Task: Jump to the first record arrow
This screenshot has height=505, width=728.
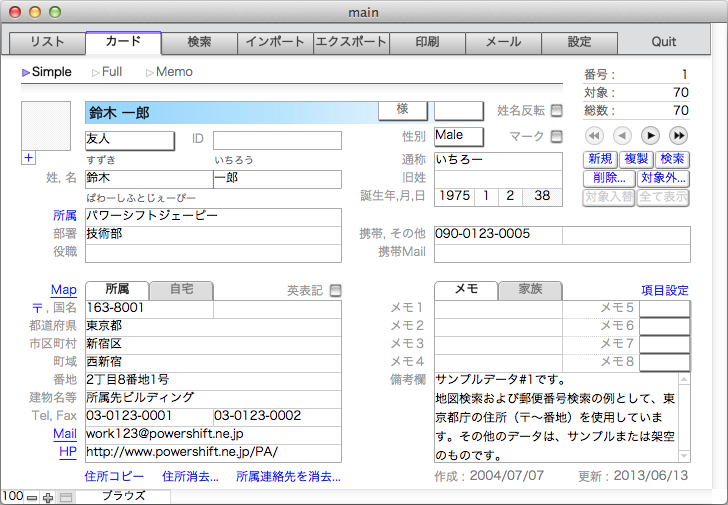Action: point(594,135)
